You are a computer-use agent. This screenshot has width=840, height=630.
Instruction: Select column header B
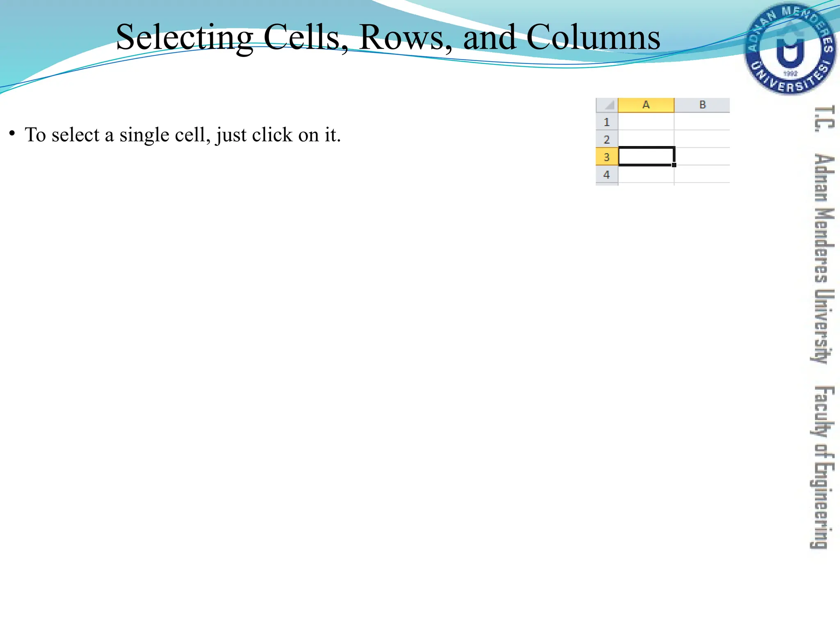click(702, 105)
